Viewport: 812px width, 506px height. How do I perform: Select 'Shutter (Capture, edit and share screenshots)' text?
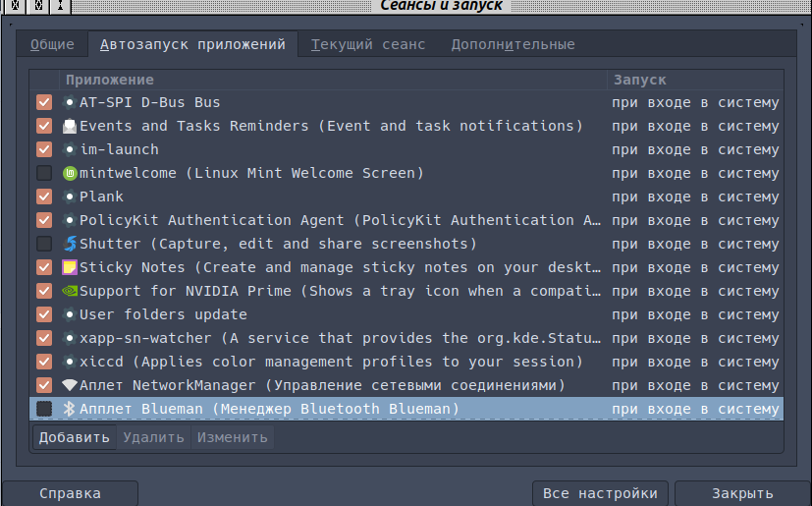(278, 244)
